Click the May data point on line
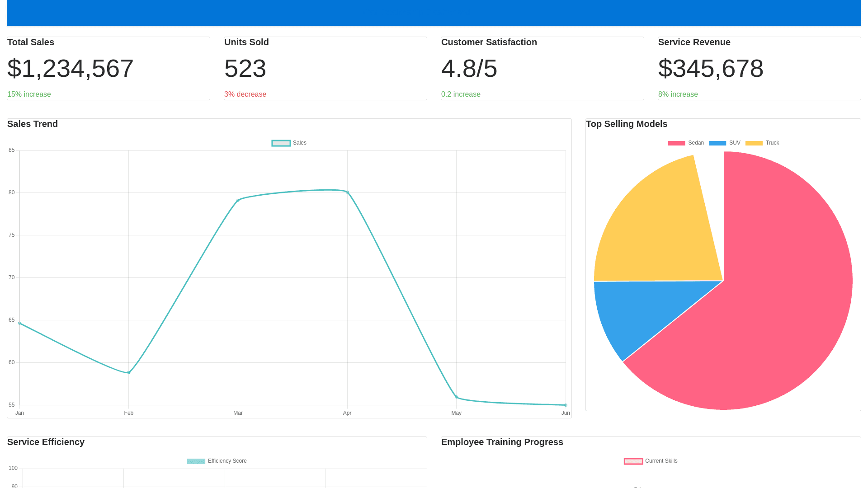The image size is (868, 488). [x=457, y=397]
